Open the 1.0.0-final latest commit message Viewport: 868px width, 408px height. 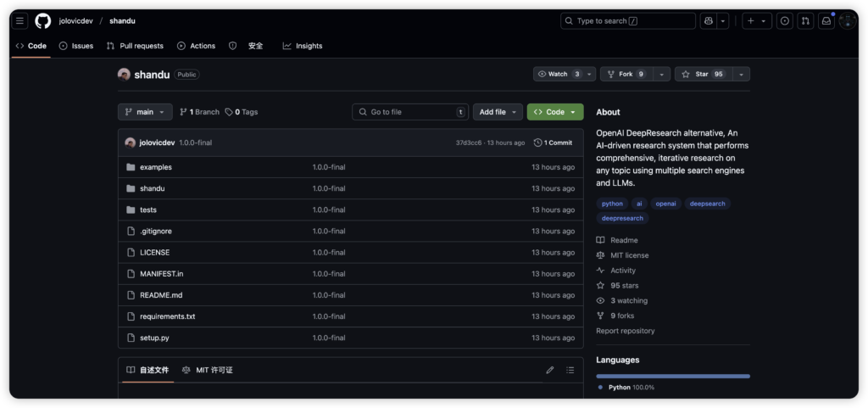click(x=196, y=143)
